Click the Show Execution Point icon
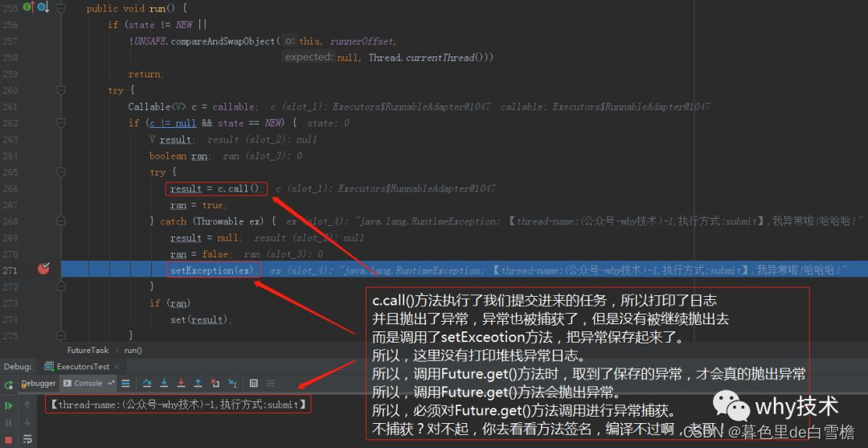 click(x=125, y=383)
